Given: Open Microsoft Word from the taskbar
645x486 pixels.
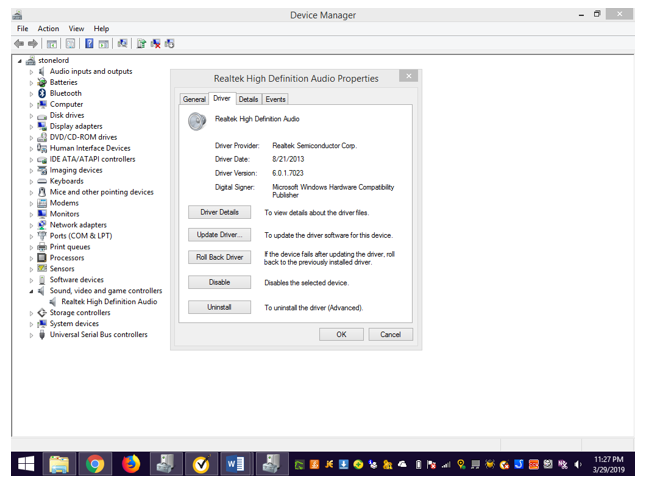Looking at the screenshot, I should click(x=236, y=464).
